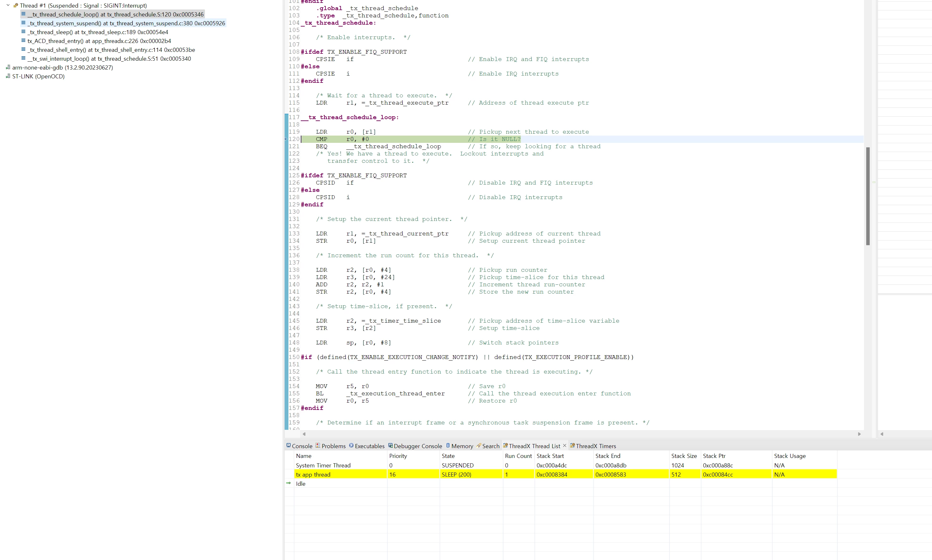
Task: Click the current-thread arrow beside Idle
Action: click(289, 483)
